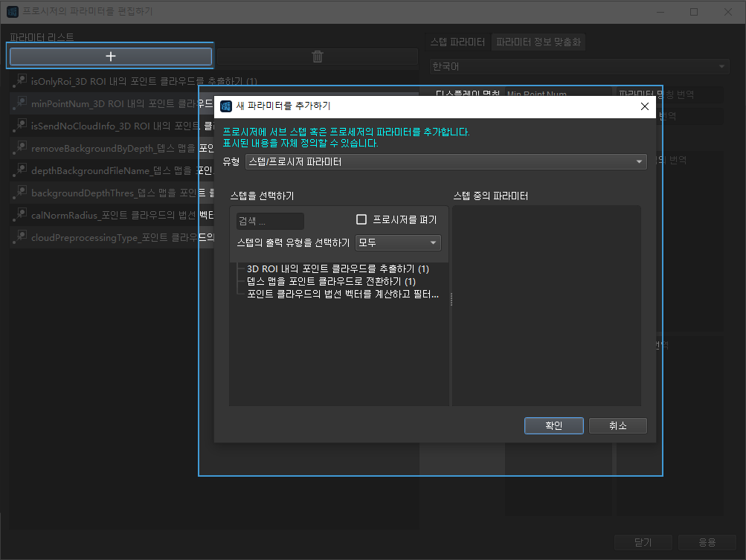746x560 pixels.
Task: Click the 응용 button in main window
Action: point(707,542)
